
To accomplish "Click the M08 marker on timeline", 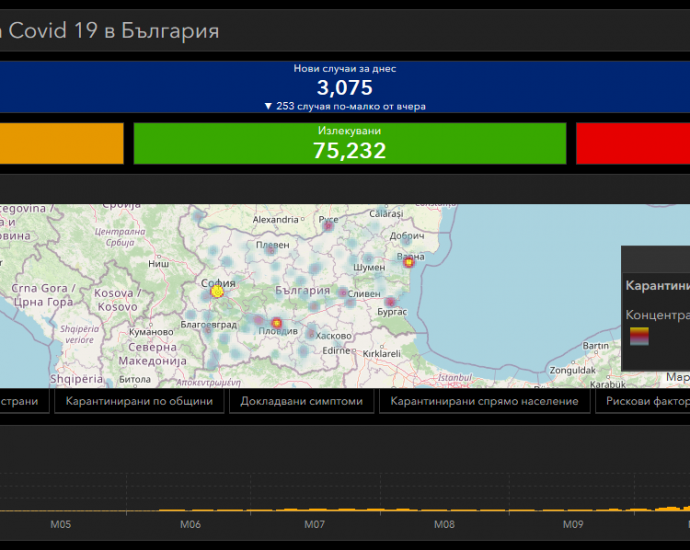I will point(444,524).
